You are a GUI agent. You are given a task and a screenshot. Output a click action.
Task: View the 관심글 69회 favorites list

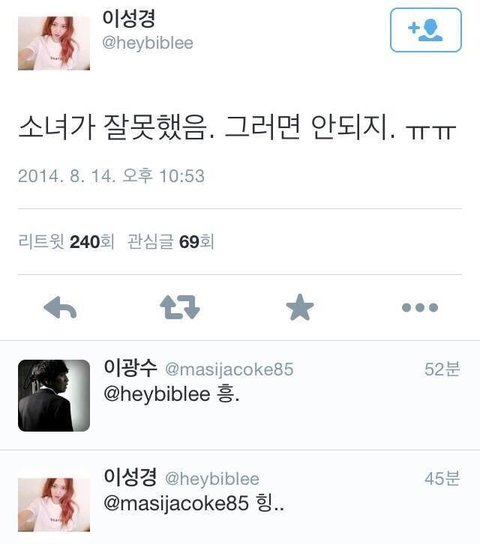click(x=171, y=241)
